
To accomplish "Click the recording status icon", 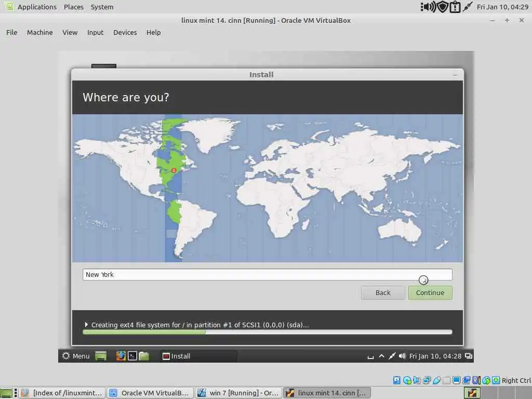I will [467, 380].
